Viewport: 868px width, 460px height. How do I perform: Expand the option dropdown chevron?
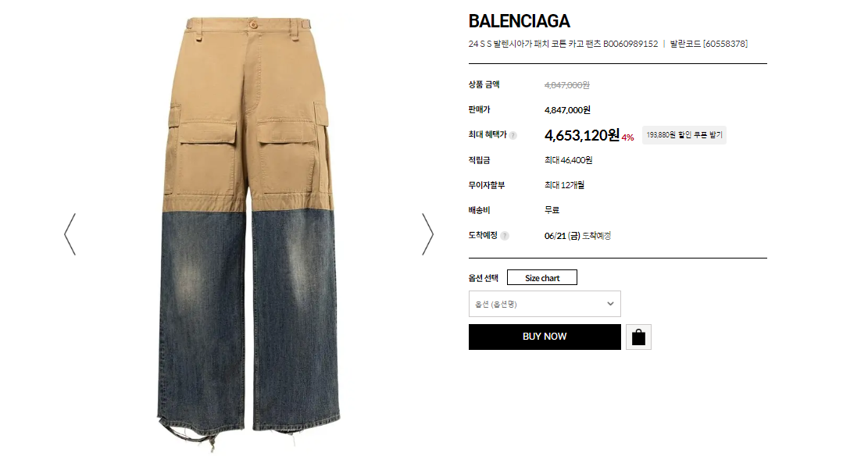click(610, 304)
